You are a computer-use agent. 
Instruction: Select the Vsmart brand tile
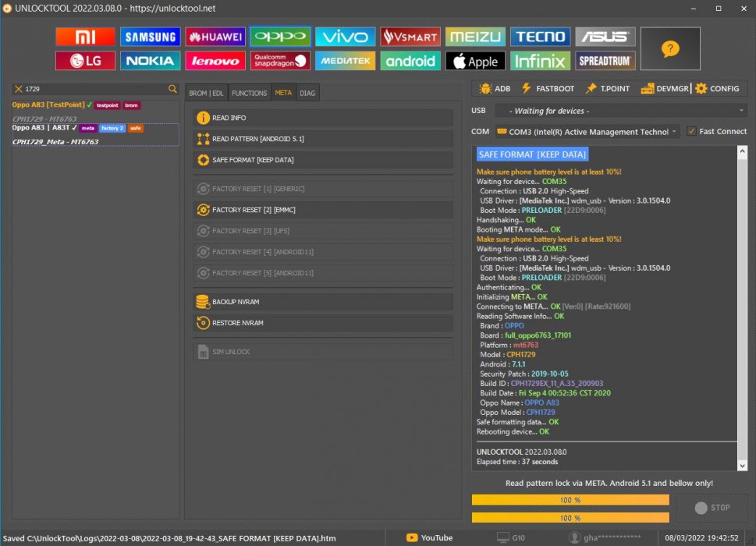click(410, 37)
